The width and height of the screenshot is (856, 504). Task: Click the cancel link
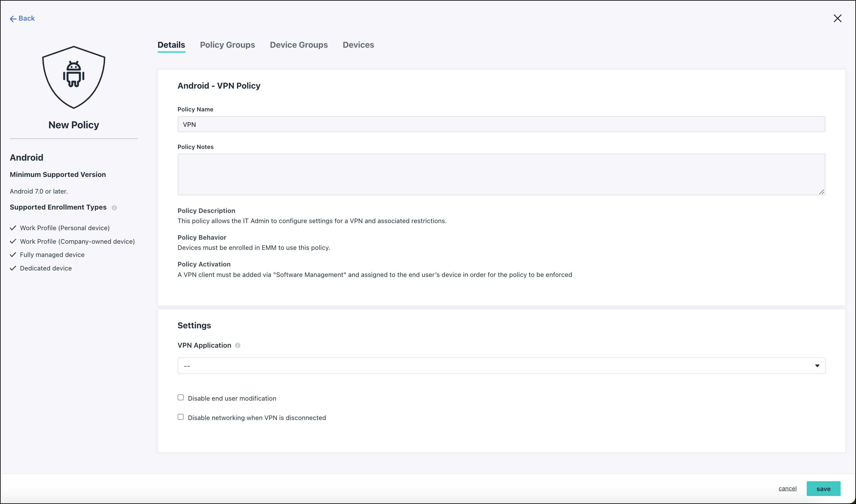(x=787, y=488)
